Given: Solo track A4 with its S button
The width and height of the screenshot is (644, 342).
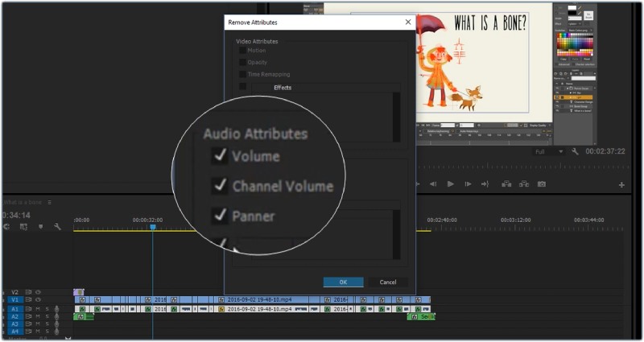Looking at the screenshot, I should click(x=47, y=332).
